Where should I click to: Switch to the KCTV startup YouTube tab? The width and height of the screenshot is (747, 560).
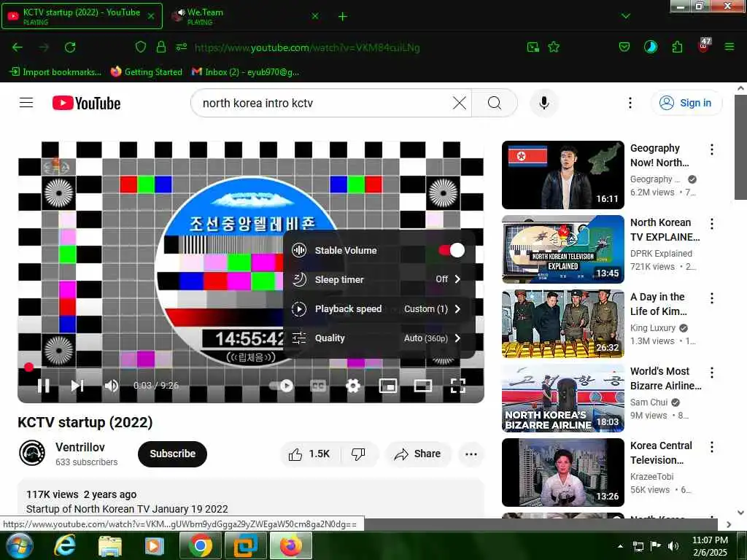click(82, 16)
